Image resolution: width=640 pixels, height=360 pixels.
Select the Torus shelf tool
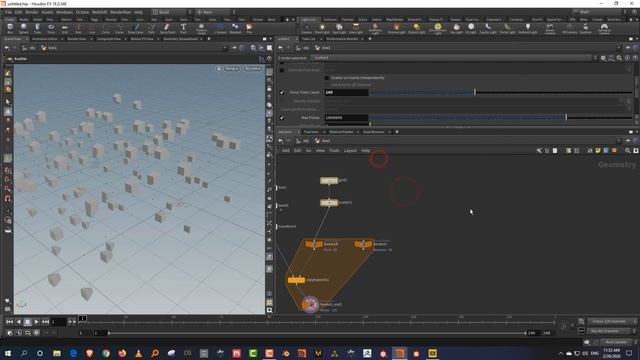[51, 28]
